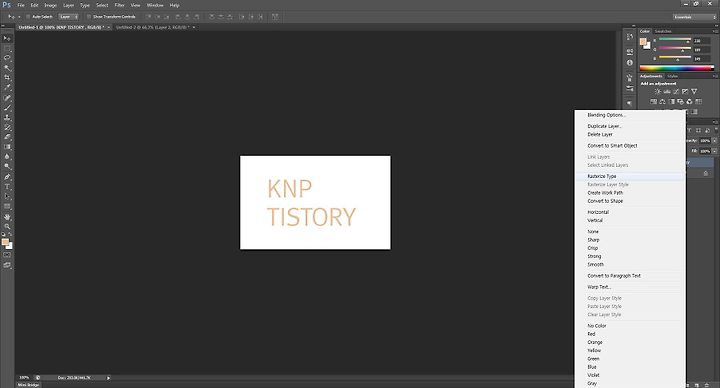Screen dimensions: 720x388
Task: Select the Clone Stamp tool
Action: pos(7,118)
